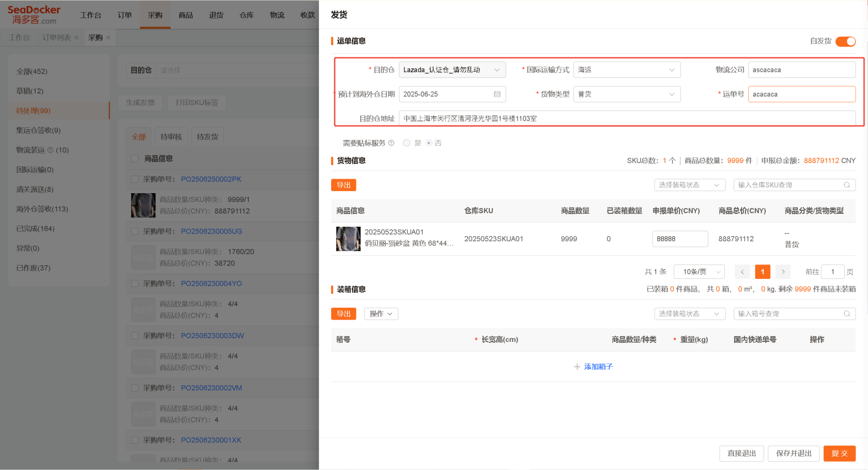Screen dimensions: 868x470
Task: Click search icon in 输入仓库SKU查询 box
Action: (847, 185)
